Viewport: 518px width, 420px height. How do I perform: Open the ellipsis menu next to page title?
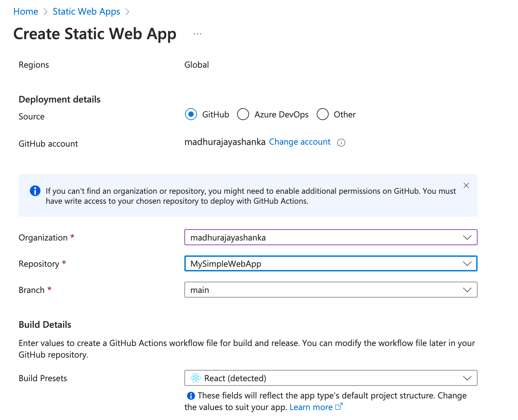point(198,34)
